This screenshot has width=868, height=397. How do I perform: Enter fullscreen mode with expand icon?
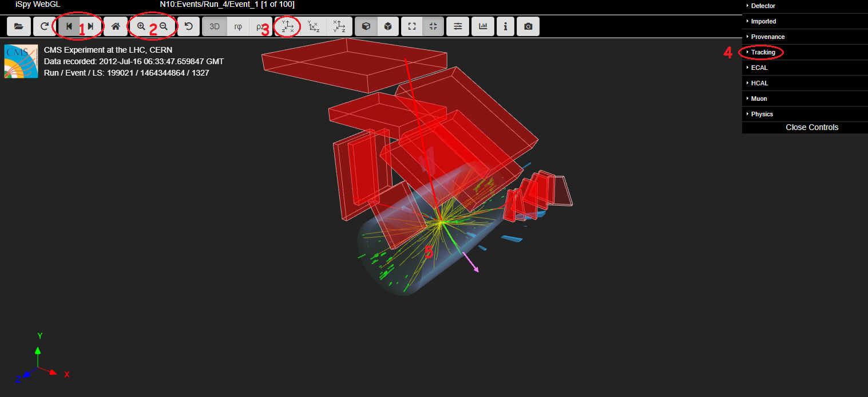click(411, 26)
